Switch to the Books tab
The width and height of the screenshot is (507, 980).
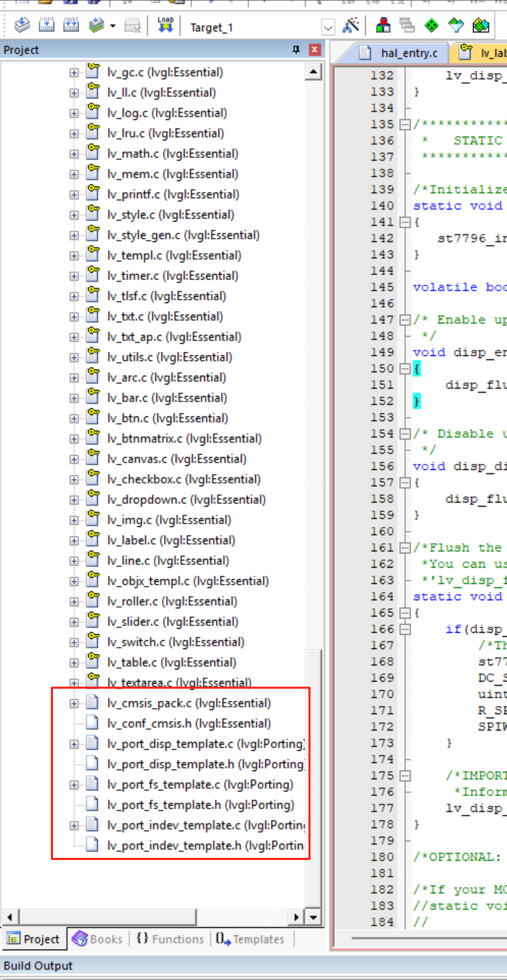(x=98, y=939)
